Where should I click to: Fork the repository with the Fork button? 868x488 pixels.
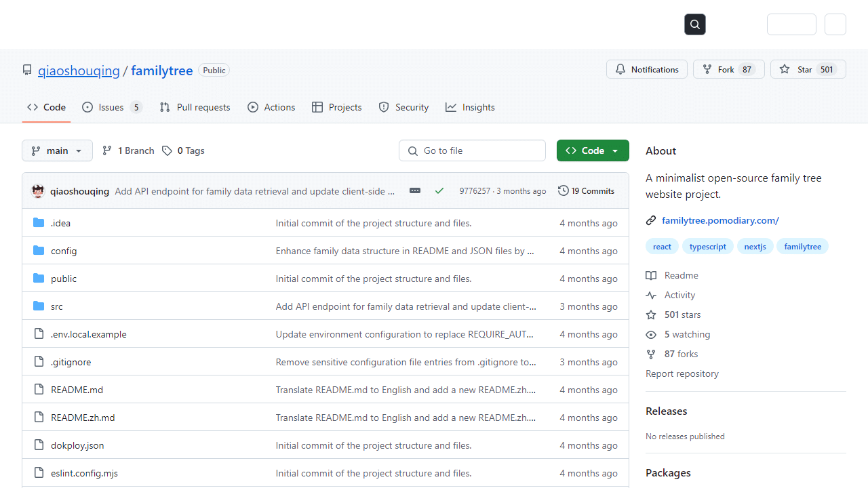pos(729,69)
